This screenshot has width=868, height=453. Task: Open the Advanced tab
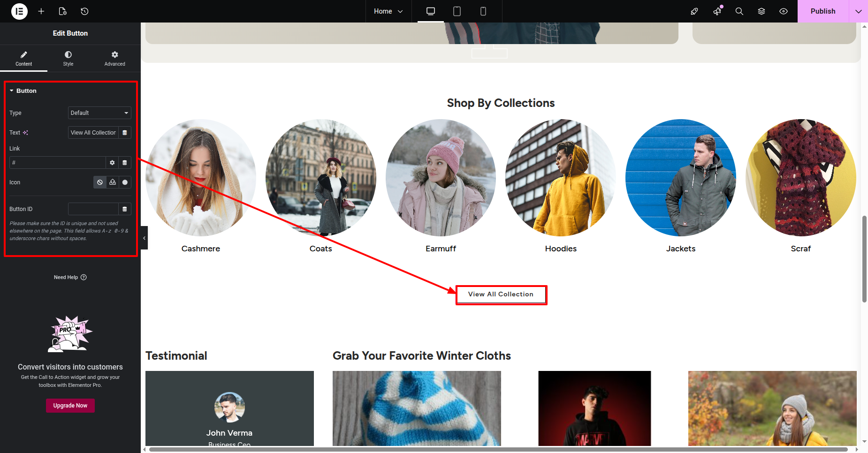pos(114,59)
